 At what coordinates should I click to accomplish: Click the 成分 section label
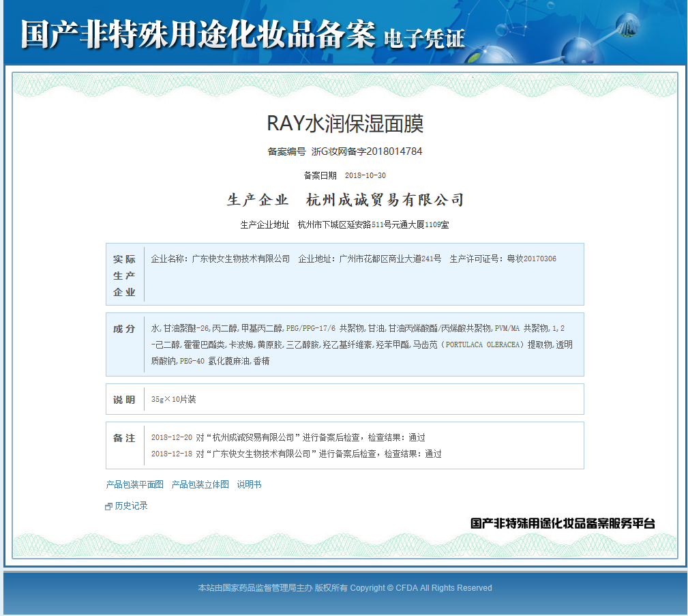tap(124, 329)
